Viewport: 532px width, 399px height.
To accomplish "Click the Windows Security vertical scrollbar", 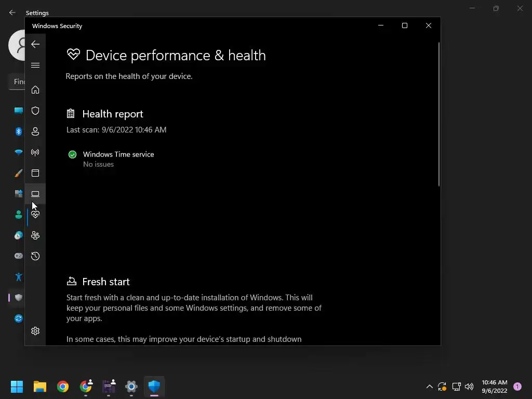I will [x=438, y=114].
